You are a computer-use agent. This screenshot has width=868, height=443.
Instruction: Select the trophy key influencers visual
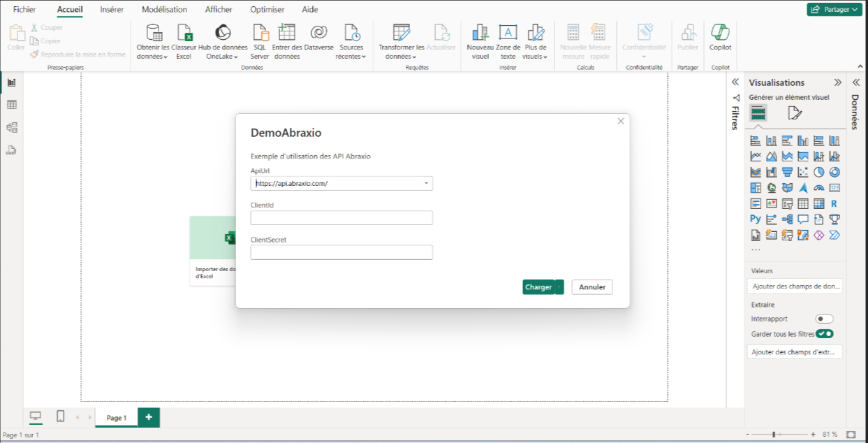[x=834, y=219]
